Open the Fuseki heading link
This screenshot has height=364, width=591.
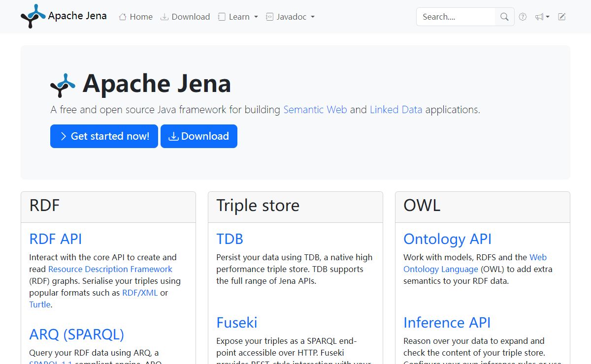point(236,323)
